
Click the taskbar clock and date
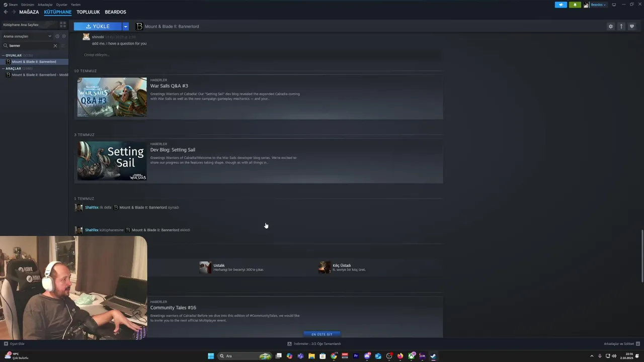(x=627, y=356)
